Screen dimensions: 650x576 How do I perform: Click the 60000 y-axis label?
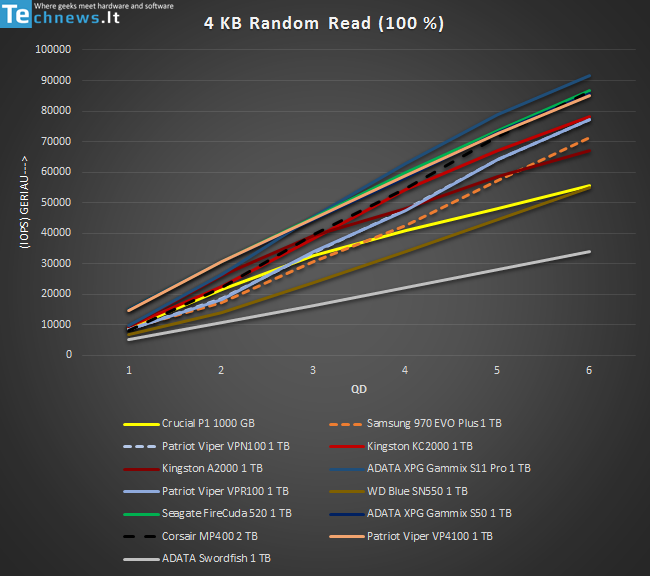[x=56, y=172]
